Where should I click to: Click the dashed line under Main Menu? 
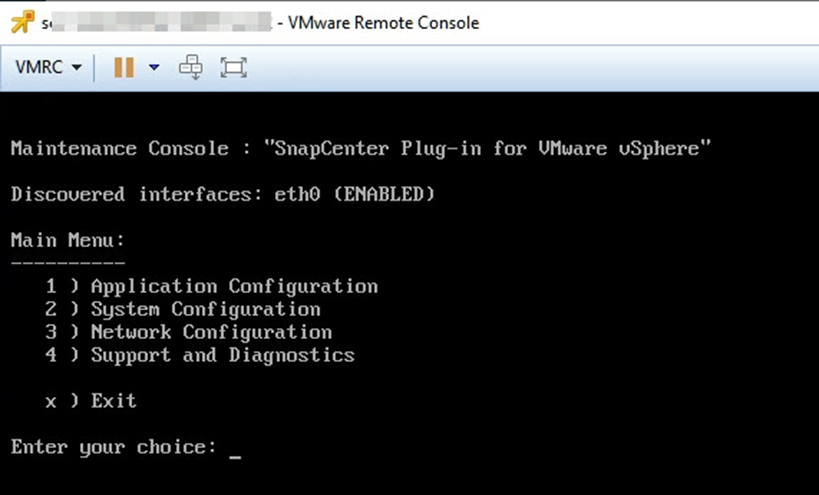(68, 263)
